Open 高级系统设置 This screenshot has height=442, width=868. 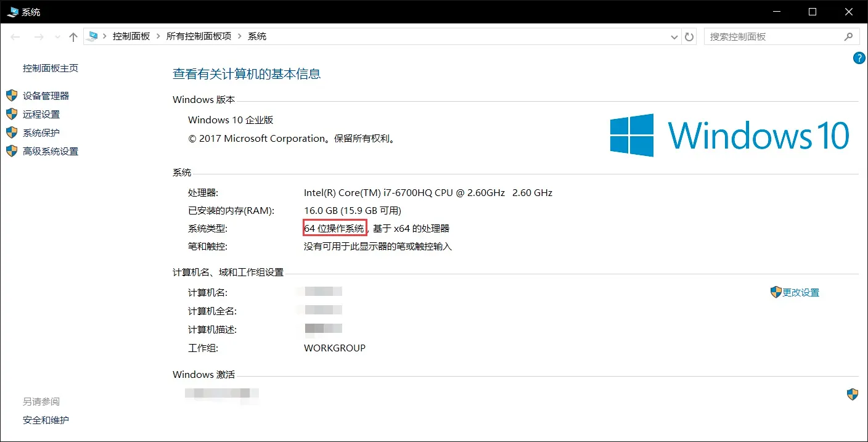click(51, 152)
